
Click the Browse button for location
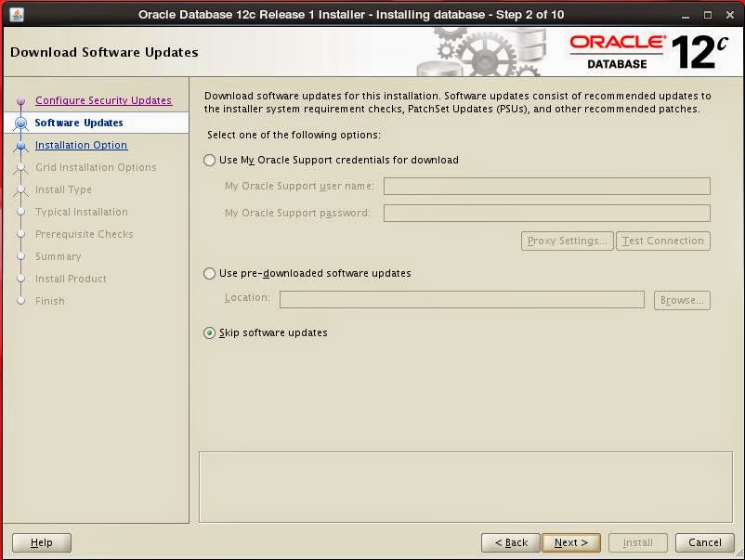682,300
